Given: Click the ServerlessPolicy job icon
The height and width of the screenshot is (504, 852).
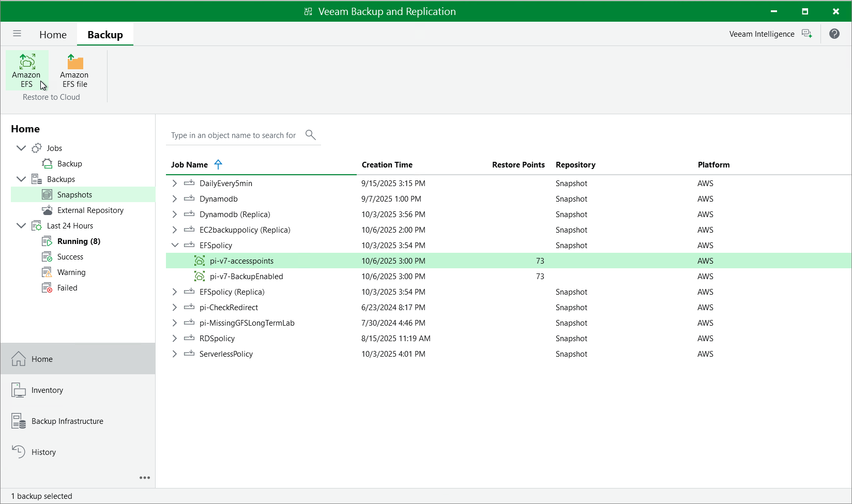Looking at the screenshot, I should click(189, 354).
